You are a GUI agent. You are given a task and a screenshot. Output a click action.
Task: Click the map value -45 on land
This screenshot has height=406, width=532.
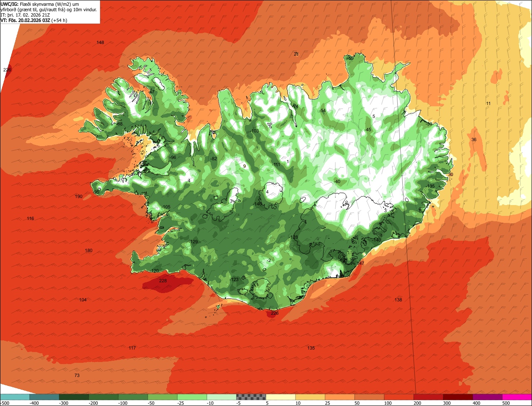tap(367, 130)
